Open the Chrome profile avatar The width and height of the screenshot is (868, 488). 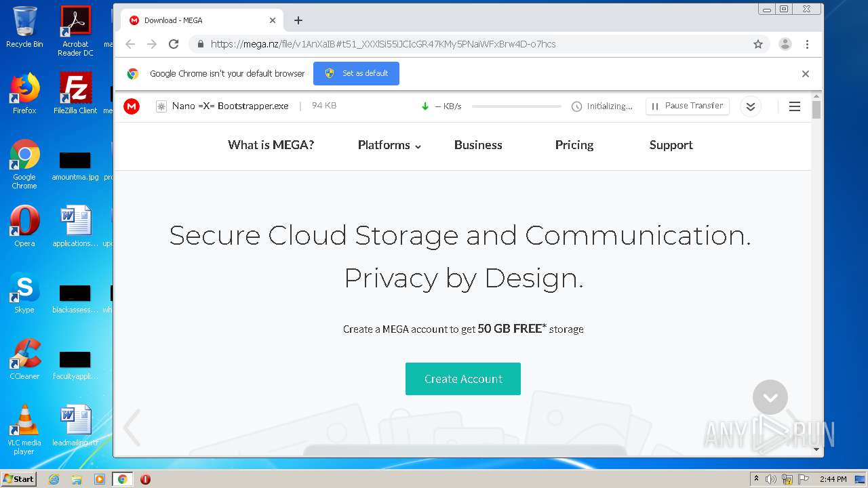pos(785,44)
